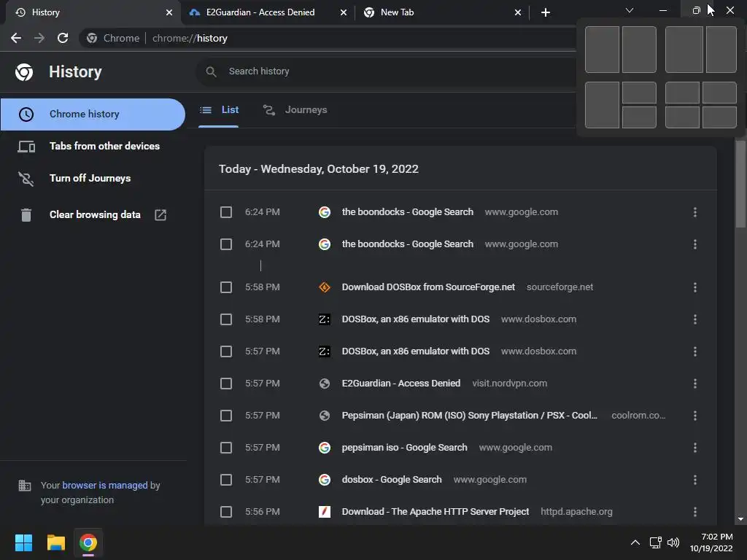Click Chrome icon in taskbar
The image size is (747, 560).
[x=88, y=542]
